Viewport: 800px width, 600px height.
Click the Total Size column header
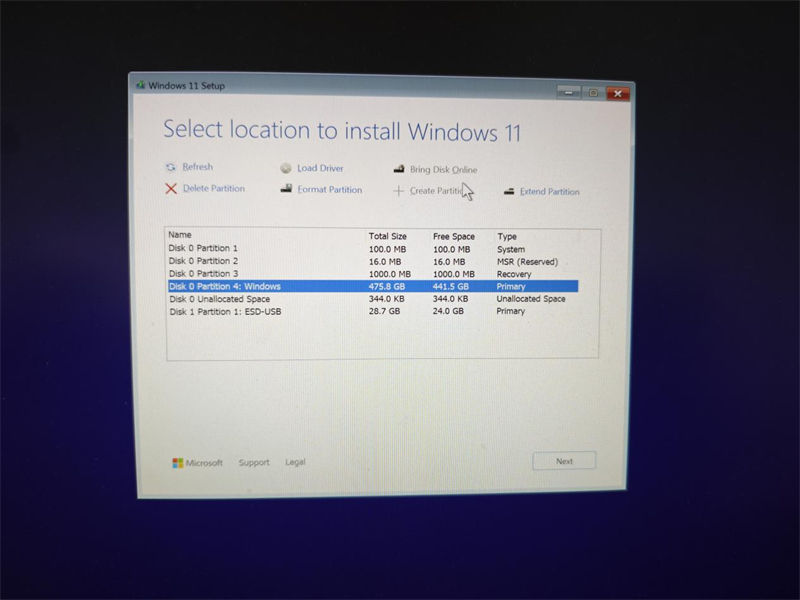[x=388, y=236]
